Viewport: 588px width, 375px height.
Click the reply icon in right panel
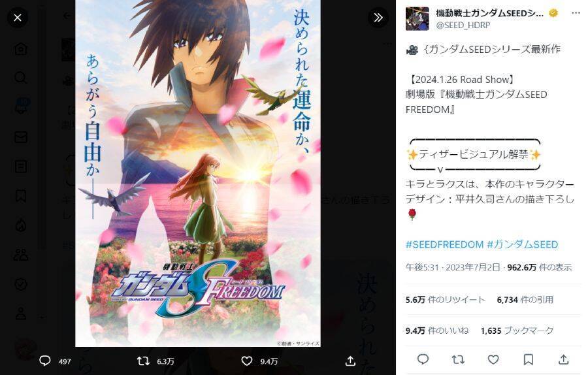423,359
